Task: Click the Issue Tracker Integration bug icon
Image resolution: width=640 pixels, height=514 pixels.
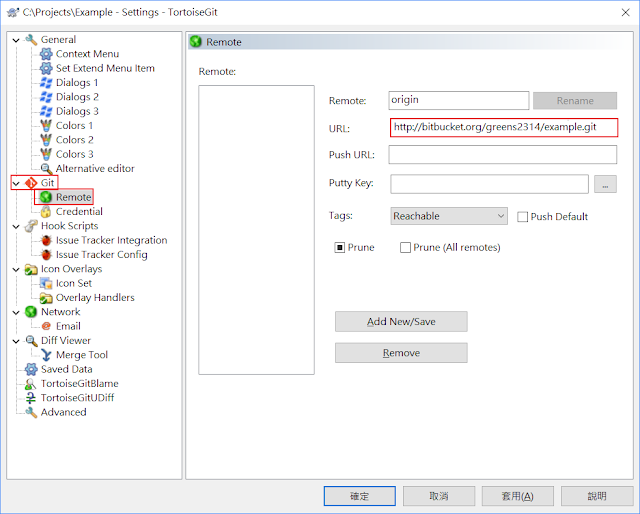Action: click(x=46, y=240)
